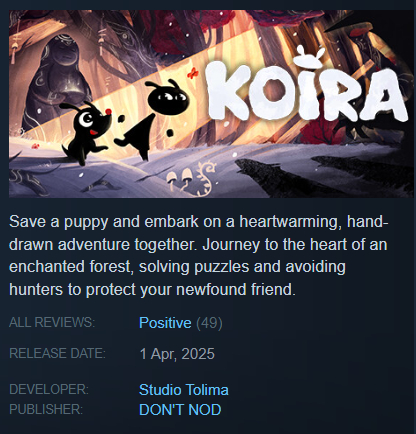Click the review count (49)
The height and width of the screenshot is (434, 416).
[209, 323]
